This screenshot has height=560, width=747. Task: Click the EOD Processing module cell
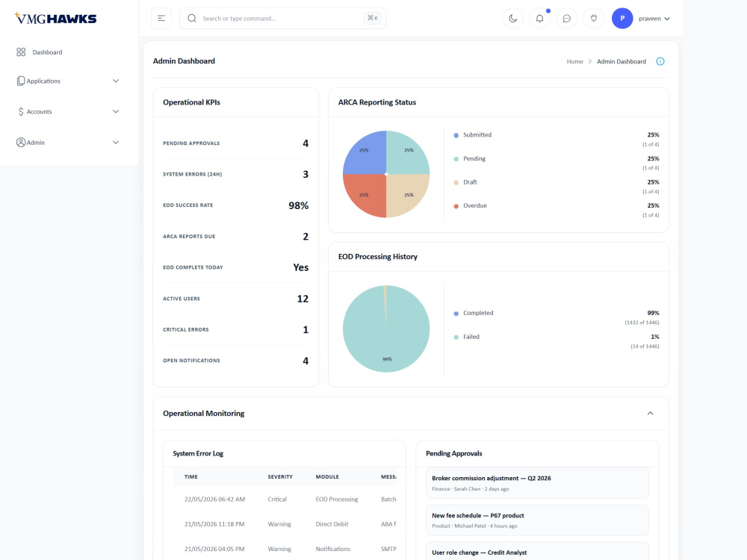[x=336, y=499]
